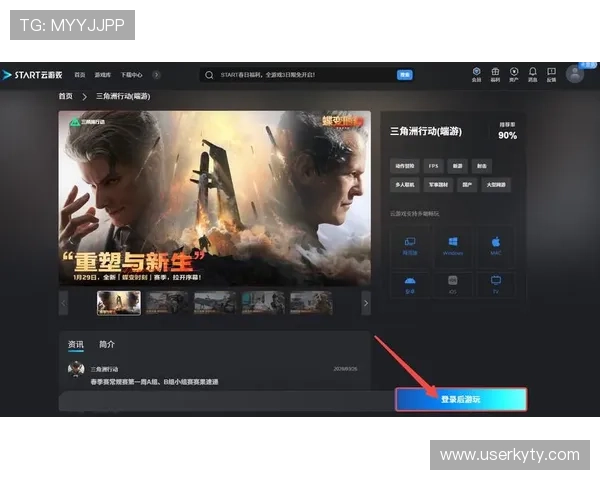Viewport: 600px width, 480px height.
Task: Show previous thumbnails with the left arrow
Action: [x=64, y=303]
